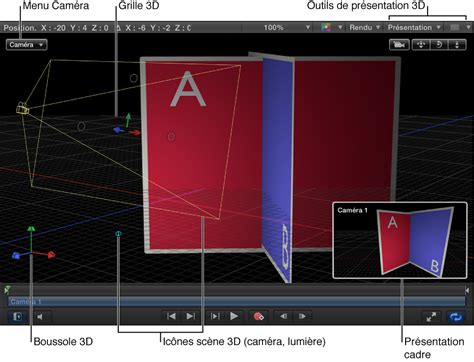
Task: Click the blue arrow of the transform gizmo
Action: coord(118,130)
